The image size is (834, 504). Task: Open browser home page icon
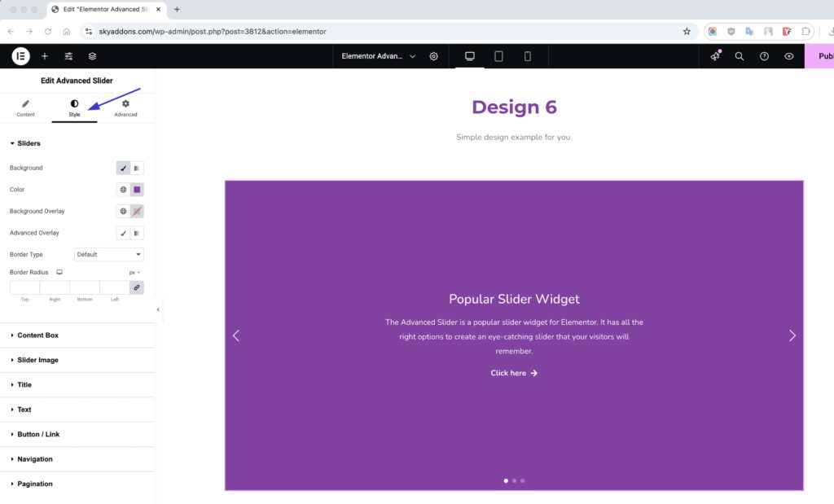click(67, 32)
